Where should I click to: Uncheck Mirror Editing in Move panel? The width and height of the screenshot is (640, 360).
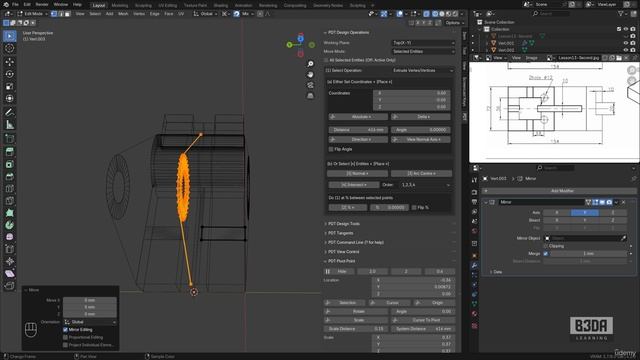click(65, 330)
